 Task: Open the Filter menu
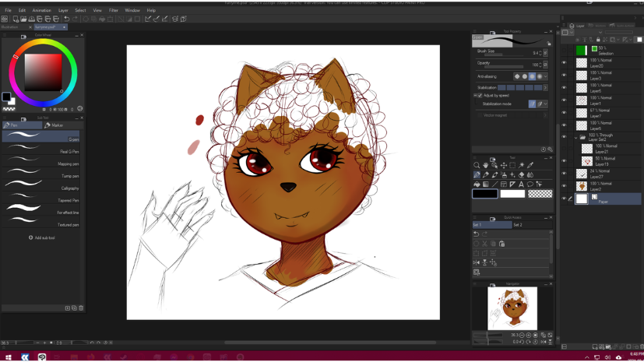click(x=114, y=10)
